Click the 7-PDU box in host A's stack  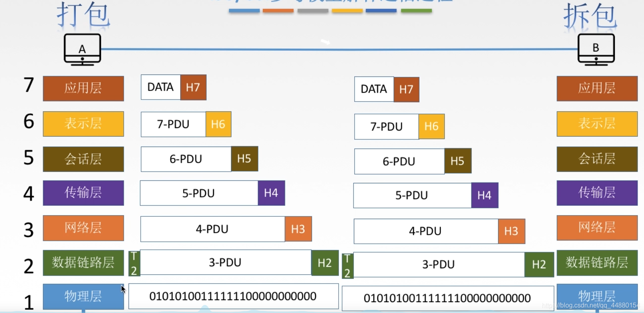point(173,124)
